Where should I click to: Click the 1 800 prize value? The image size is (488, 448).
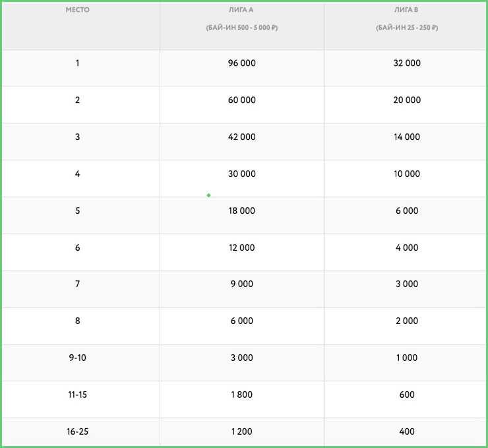(x=241, y=395)
